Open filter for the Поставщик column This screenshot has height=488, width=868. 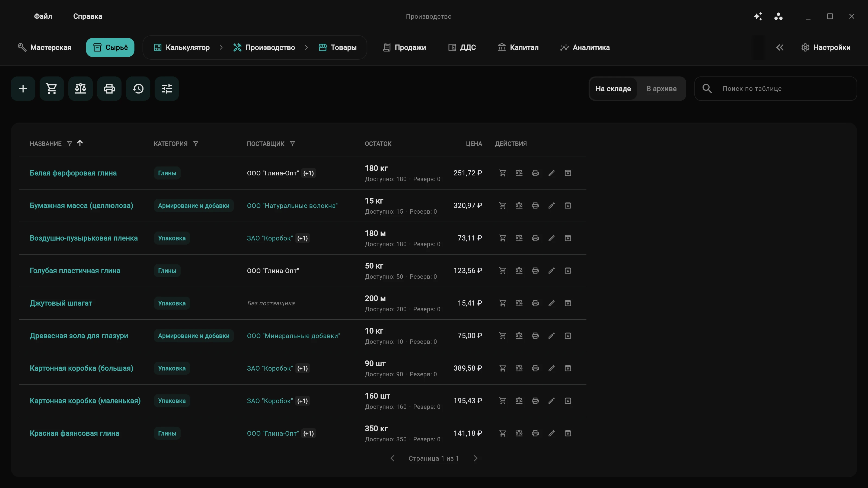coord(292,144)
